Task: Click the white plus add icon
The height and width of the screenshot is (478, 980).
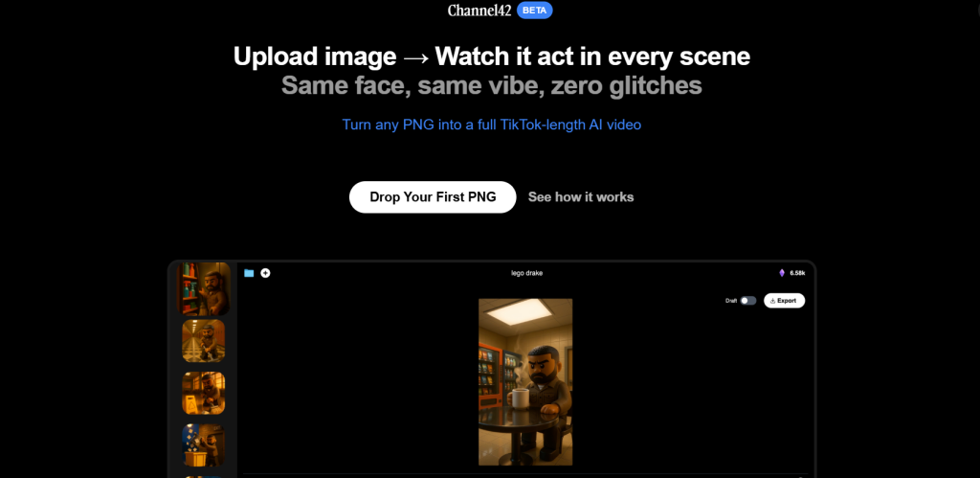Action: 265,273
